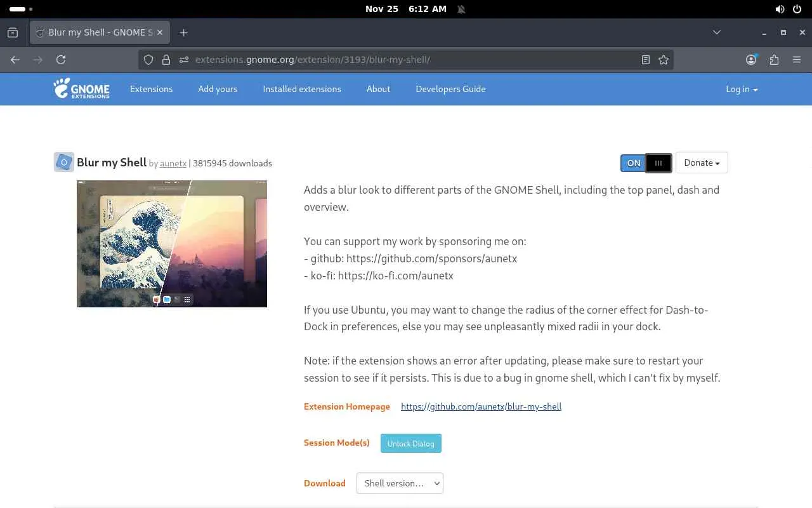Open the browser hamburger menu

(797, 60)
